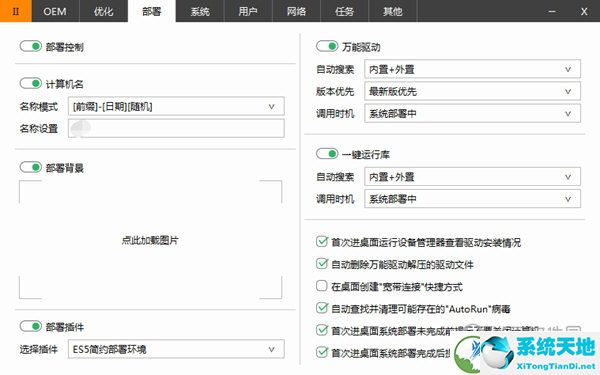The width and height of the screenshot is (600, 375).
Task: Switch to the 网络 tab
Action: (296, 11)
